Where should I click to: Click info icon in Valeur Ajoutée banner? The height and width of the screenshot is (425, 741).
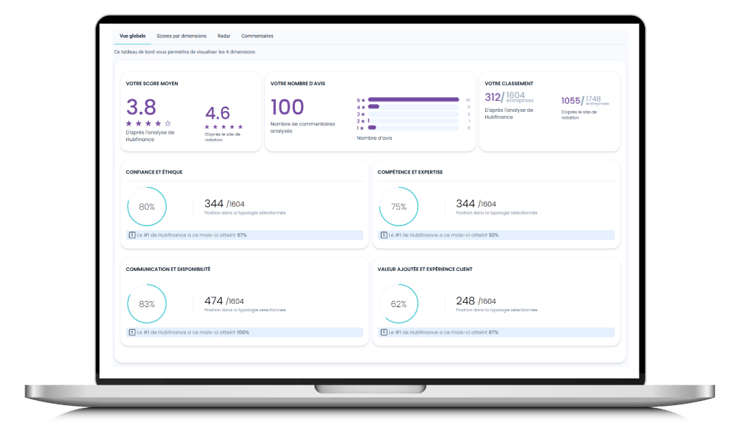[x=384, y=332]
